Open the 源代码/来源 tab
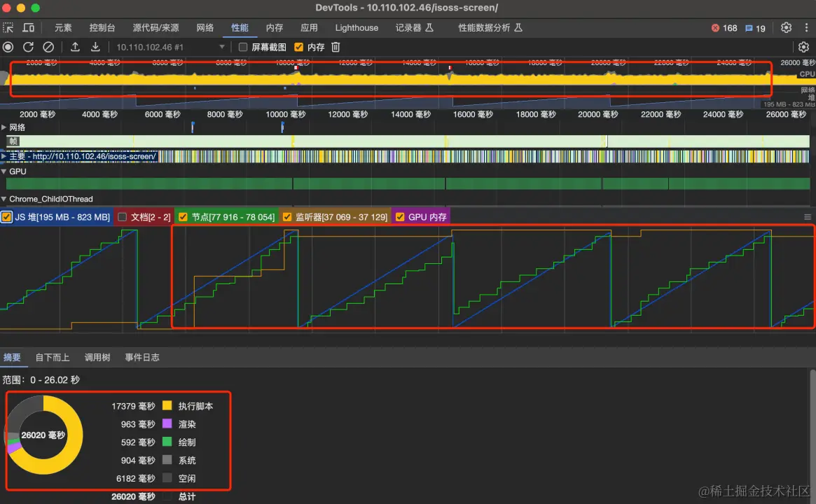 click(x=155, y=27)
